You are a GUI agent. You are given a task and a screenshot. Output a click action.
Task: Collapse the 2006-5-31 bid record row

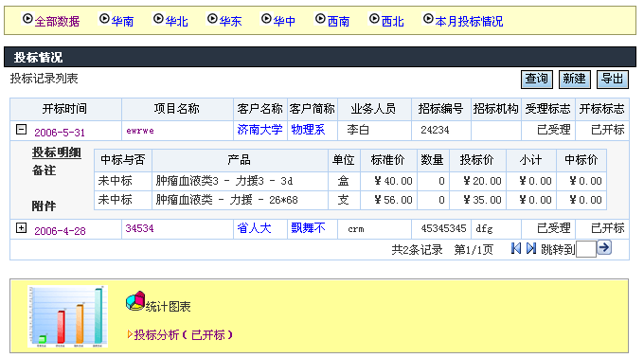pyautogui.click(x=21, y=130)
